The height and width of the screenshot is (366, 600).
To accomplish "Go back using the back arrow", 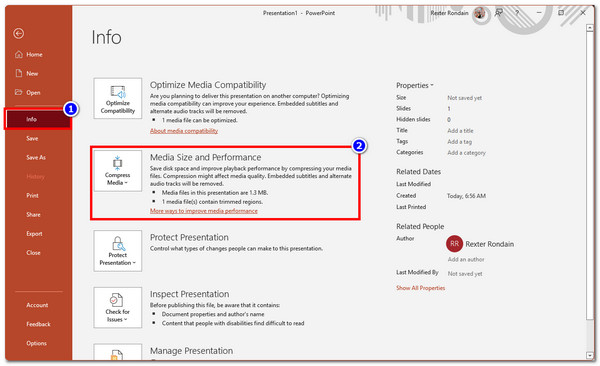I will (x=18, y=34).
